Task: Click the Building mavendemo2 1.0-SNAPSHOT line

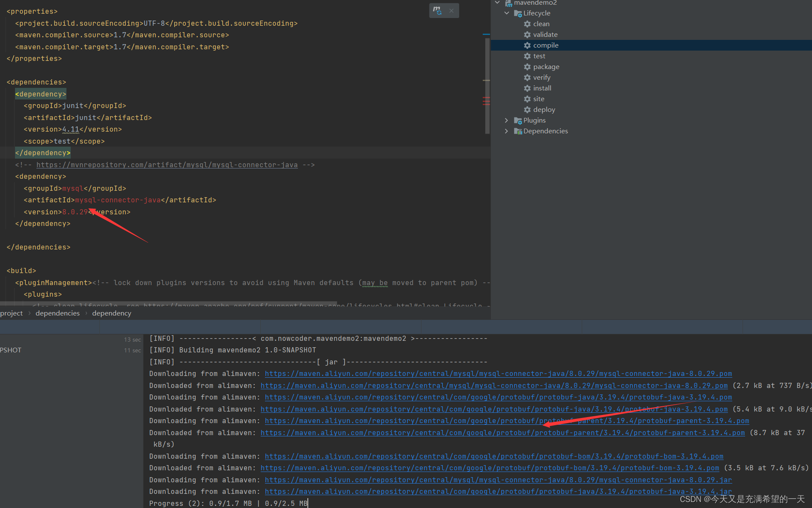Action: pos(233,350)
